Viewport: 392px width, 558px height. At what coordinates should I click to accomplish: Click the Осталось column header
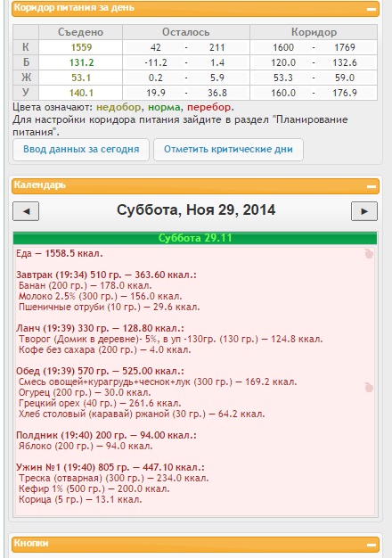click(x=186, y=32)
